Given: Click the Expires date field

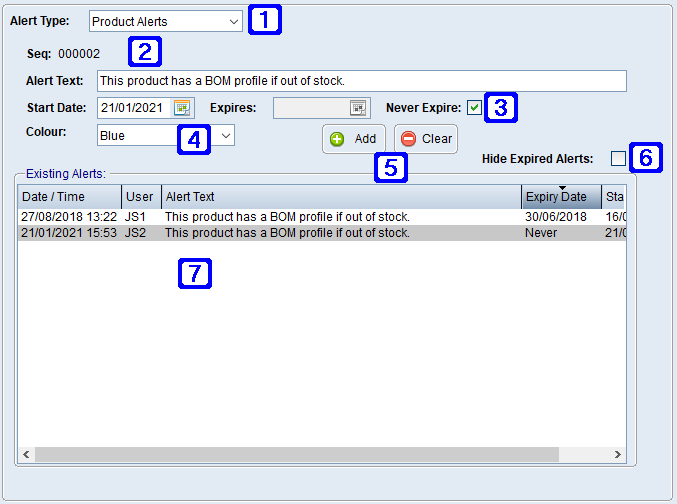Looking at the screenshot, I should pos(310,108).
